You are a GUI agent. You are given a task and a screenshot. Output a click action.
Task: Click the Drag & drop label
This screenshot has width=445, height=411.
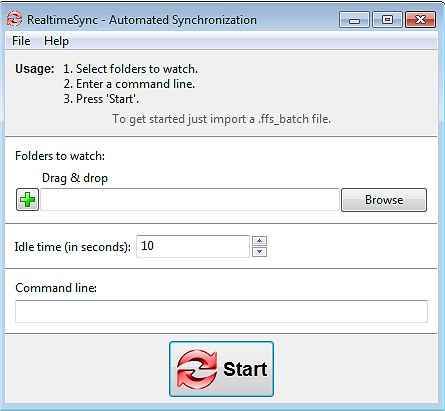click(x=75, y=178)
